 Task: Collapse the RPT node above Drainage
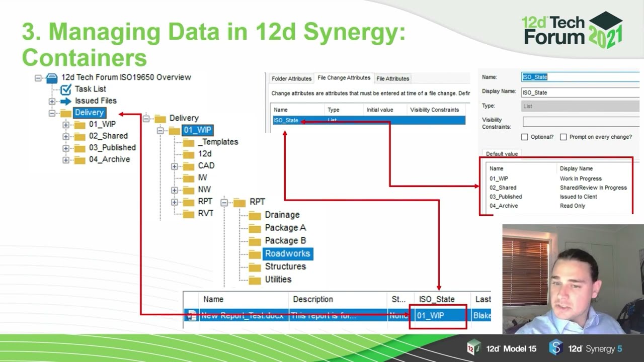point(224,202)
